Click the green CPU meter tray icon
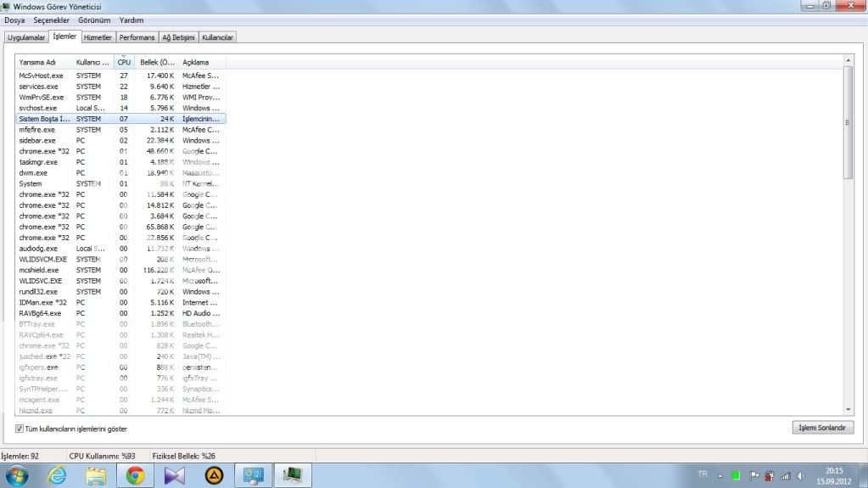Viewport: 868px width, 488px height. 736,476
